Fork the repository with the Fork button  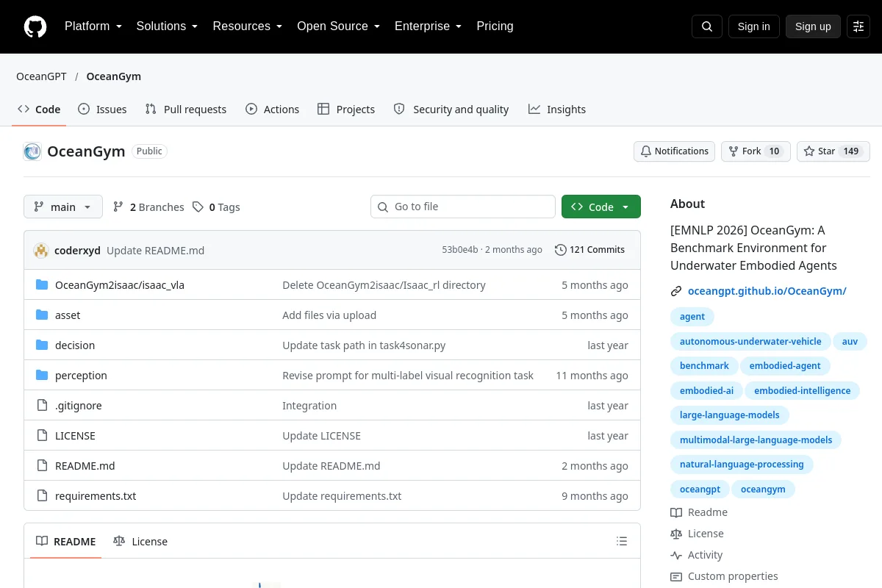coord(756,151)
